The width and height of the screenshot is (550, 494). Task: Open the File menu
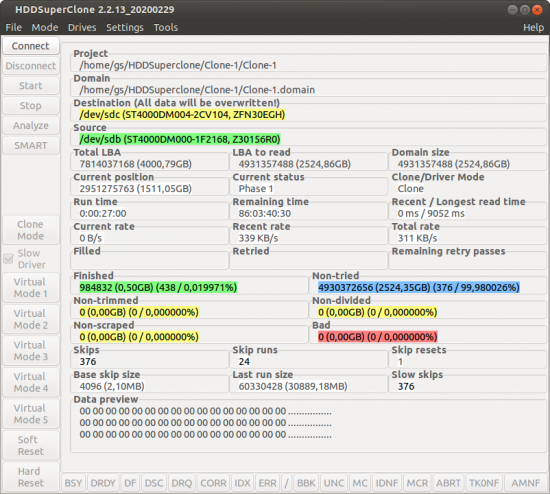[14, 27]
